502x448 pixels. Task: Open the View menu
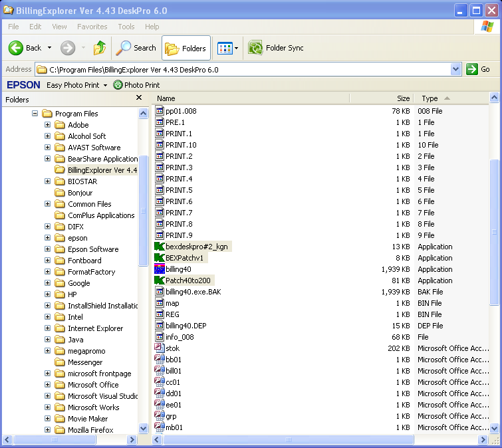(59, 27)
